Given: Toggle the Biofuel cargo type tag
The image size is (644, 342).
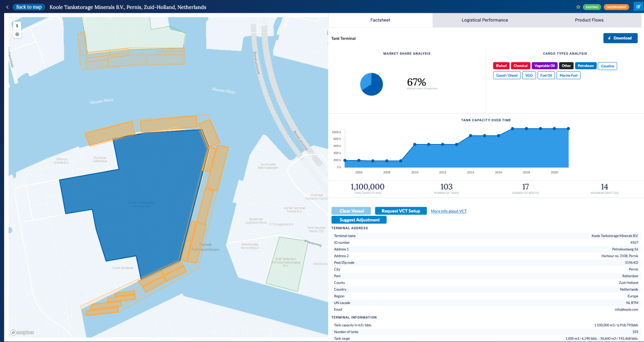Looking at the screenshot, I should tap(501, 66).
